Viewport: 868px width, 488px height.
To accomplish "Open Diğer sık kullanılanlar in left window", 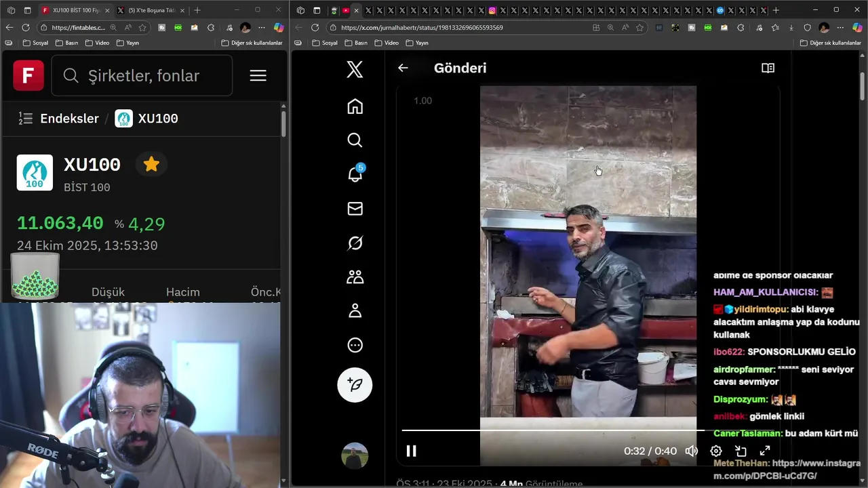I will click(252, 43).
